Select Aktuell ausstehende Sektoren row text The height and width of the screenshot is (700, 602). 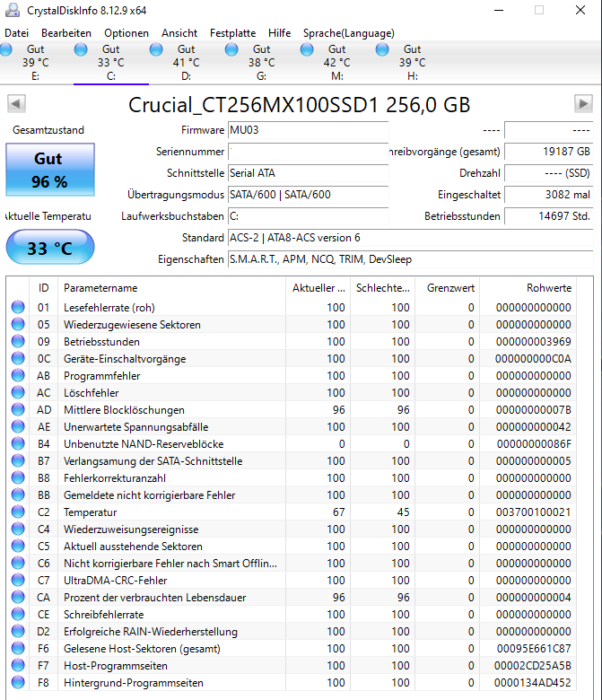click(x=133, y=546)
